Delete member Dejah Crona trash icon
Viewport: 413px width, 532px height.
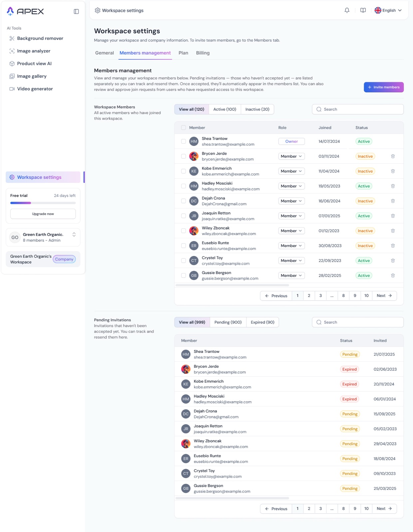click(x=393, y=201)
